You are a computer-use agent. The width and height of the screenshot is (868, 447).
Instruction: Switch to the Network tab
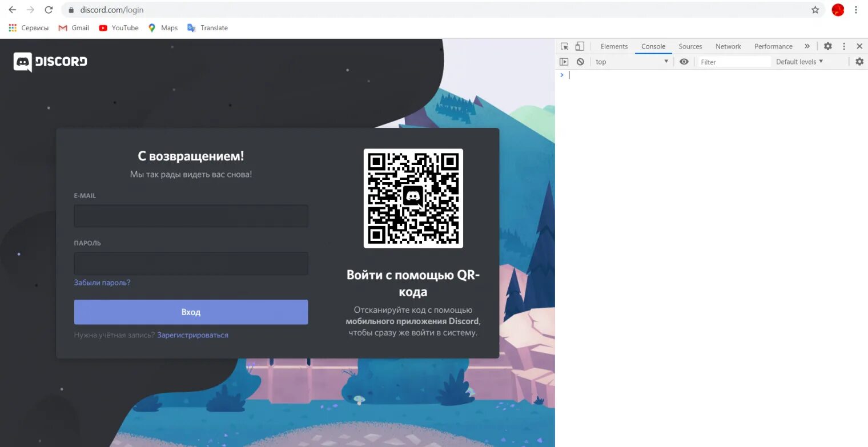pos(728,46)
